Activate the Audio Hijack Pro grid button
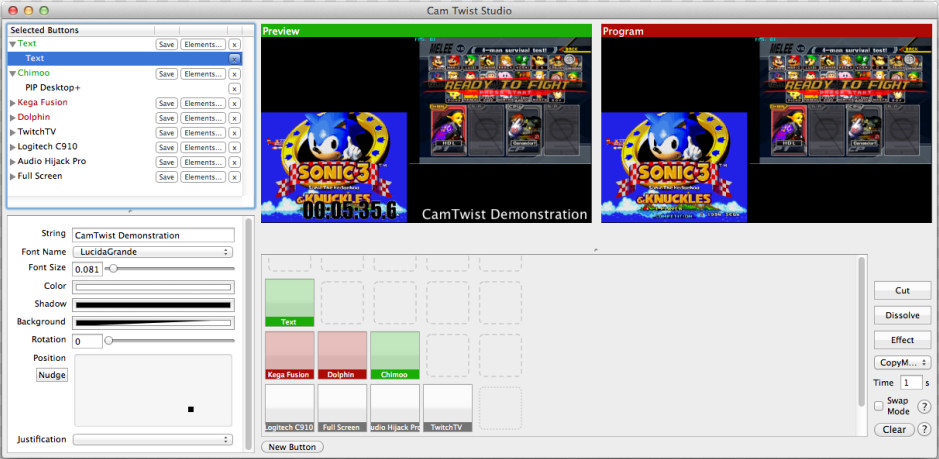Screen dimensions: 939x459 pos(395,408)
